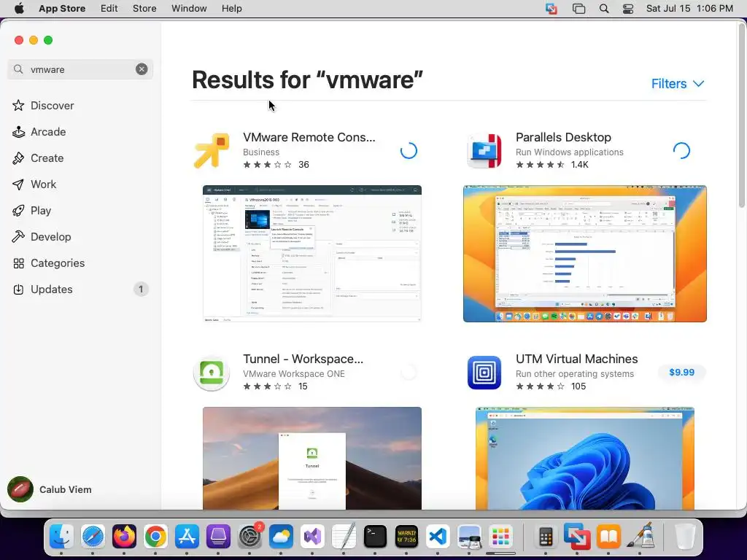The height and width of the screenshot is (560, 747).
Task: Open Stage Manager menu bar icon
Action: click(578, 9)
